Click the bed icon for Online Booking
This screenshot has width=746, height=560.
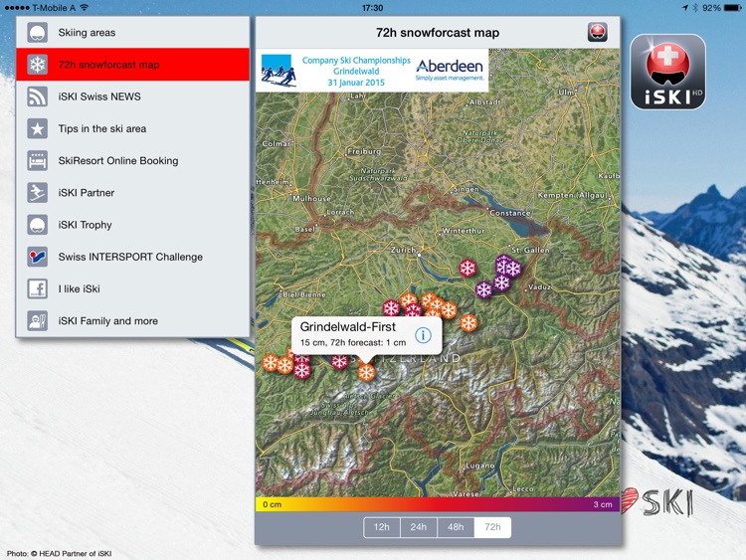pyautogui.click(x=37, y=160)
